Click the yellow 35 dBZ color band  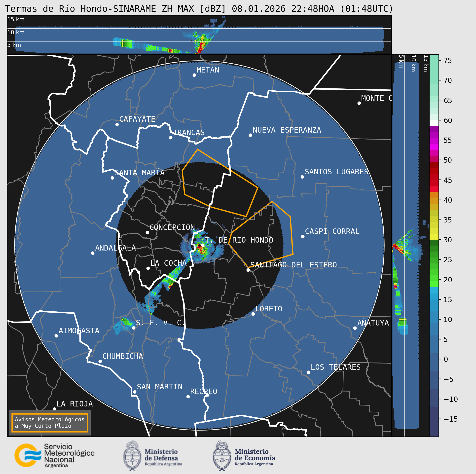(434, 219)
